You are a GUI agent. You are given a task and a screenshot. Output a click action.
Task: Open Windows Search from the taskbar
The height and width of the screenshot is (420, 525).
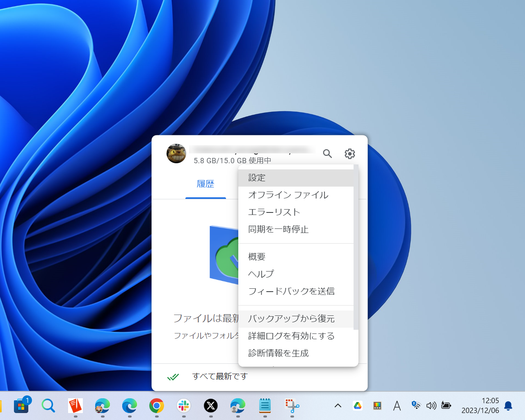pos(48,406)
